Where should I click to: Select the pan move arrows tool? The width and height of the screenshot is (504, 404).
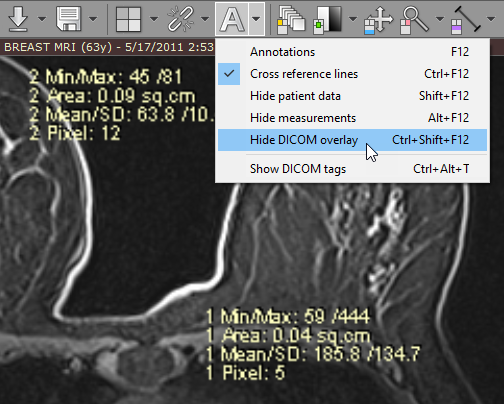point(378,20)
